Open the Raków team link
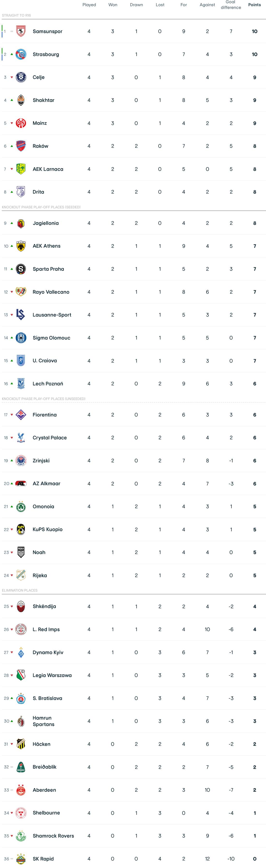 click(x=40, y=146)
